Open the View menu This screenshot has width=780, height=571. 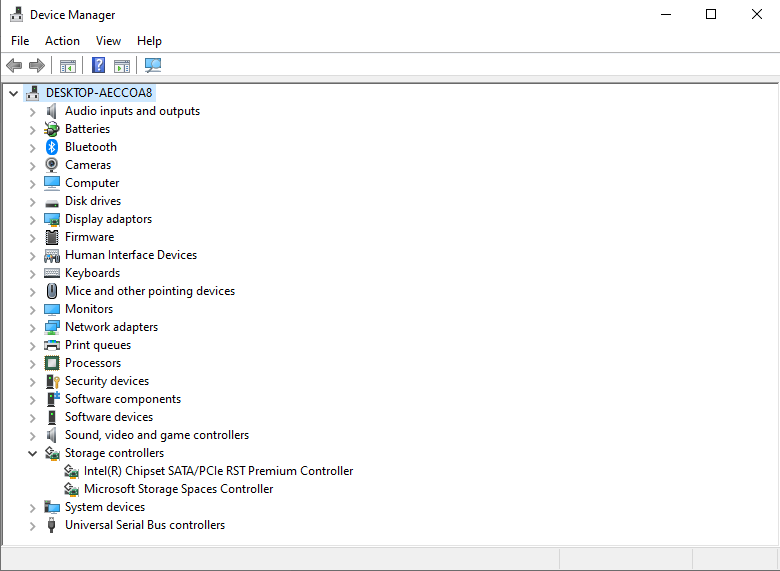(x=108, y=41)
